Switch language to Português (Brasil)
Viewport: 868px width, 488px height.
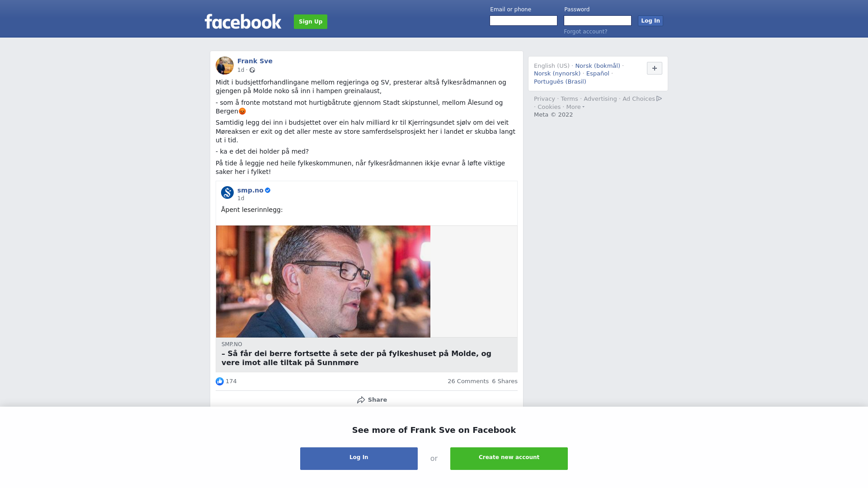(x=560, y=82)
